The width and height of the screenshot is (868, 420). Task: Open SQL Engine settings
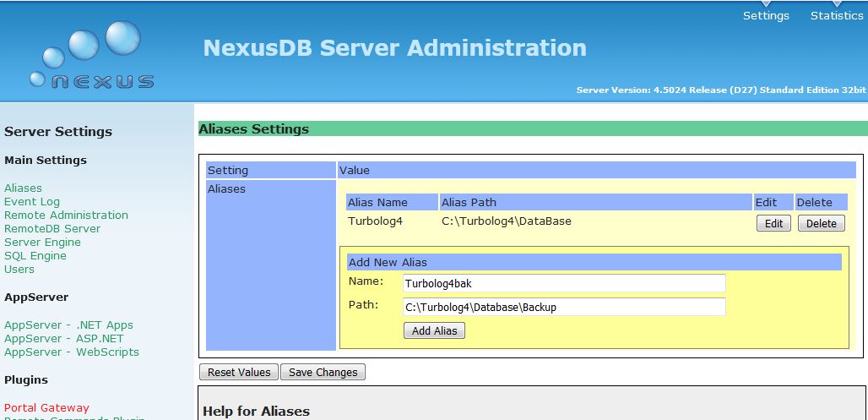[35, 255]
